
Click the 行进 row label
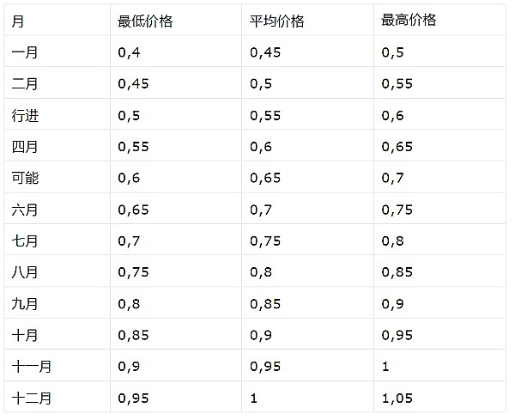click(x=25, y=115)
